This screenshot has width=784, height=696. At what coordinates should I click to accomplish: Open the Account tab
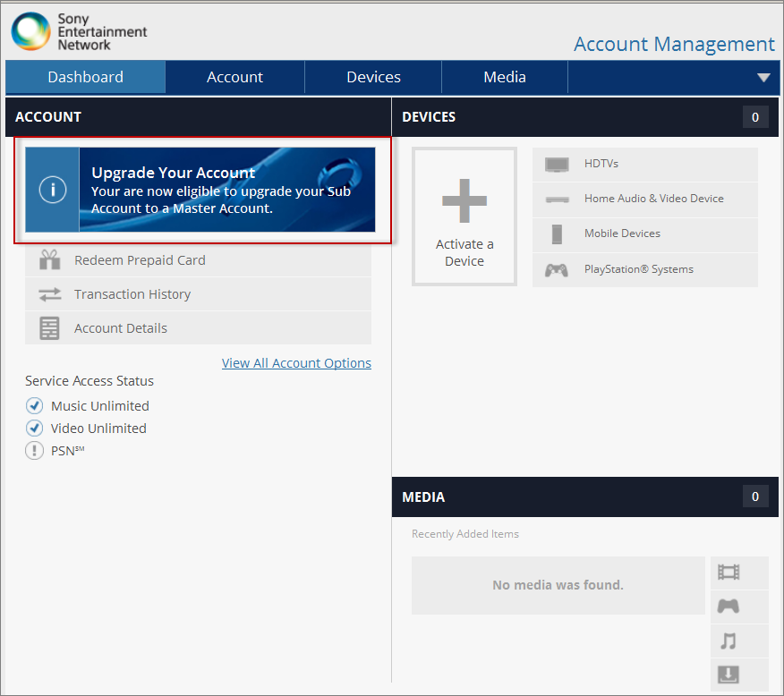[234, 77]
